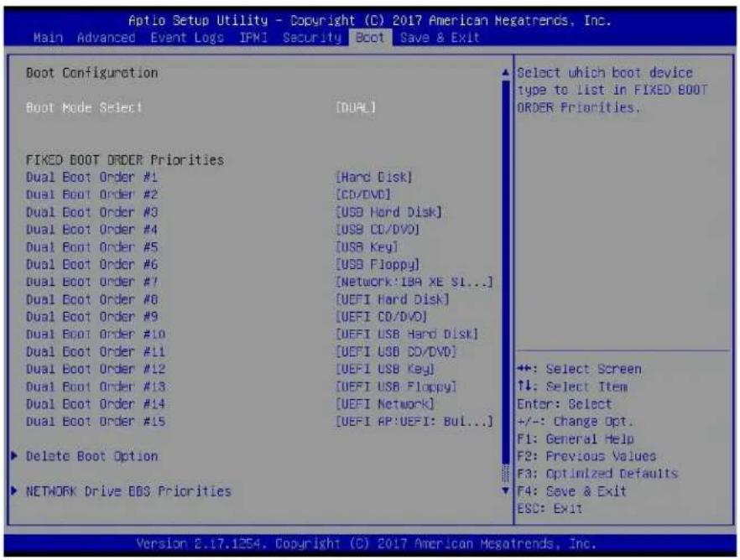The height and width of the screenshot is (560, 740).
Task: Open Dual Boot Order #4 value USB CD/DVD
Action: tap(378, 230)
